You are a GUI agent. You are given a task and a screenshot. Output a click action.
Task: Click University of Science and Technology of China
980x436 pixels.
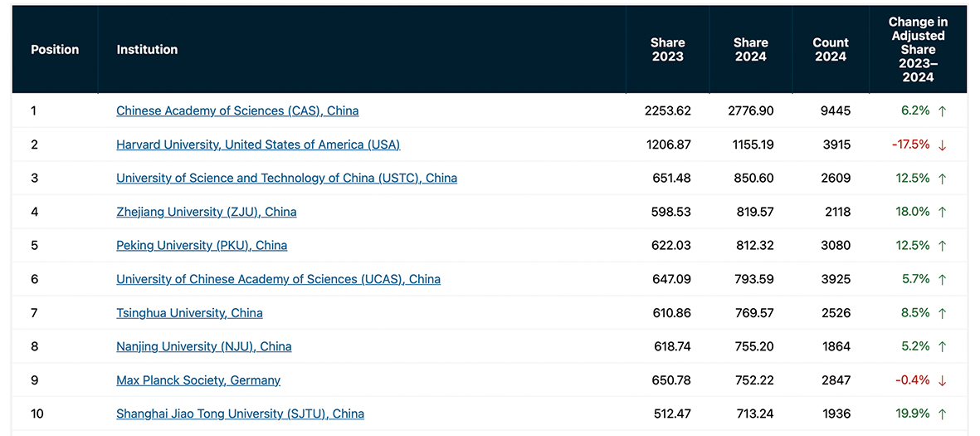tap(286, 178)
